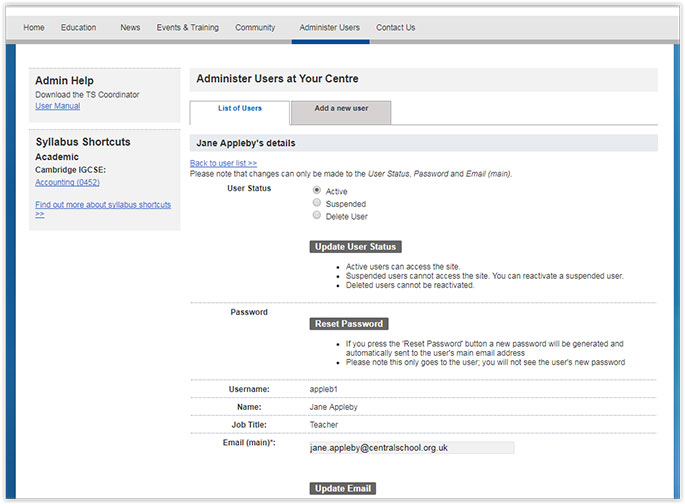Open the Education menu item
The height and width of the screenshot is (504, 685).
[78, 28]
